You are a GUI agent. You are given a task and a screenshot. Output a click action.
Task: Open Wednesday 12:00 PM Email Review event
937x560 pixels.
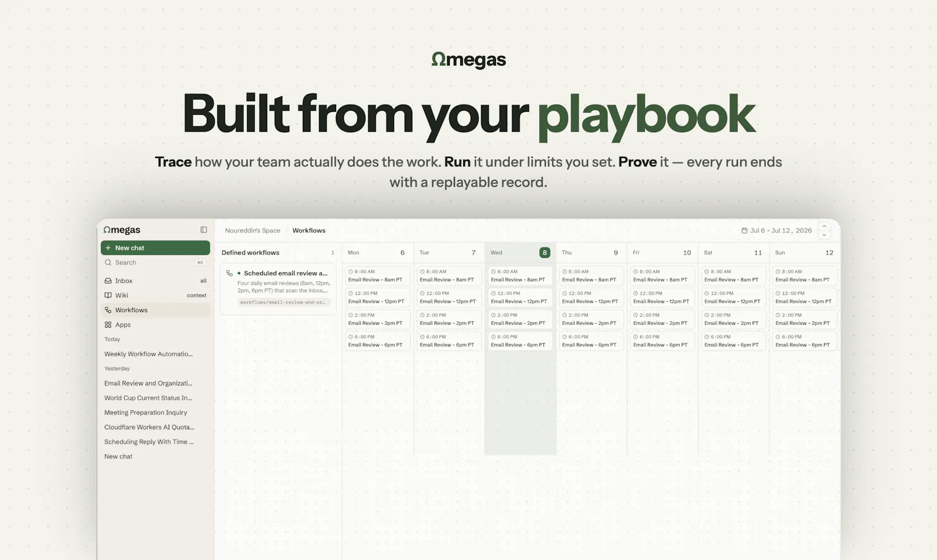(x=520, y=297)
